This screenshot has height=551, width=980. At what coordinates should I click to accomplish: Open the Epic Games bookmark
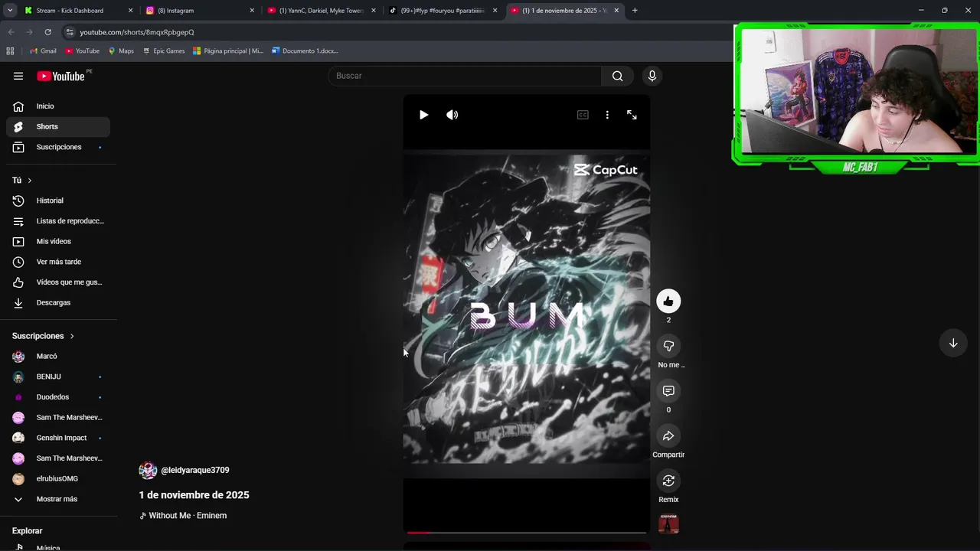(164, 51)
